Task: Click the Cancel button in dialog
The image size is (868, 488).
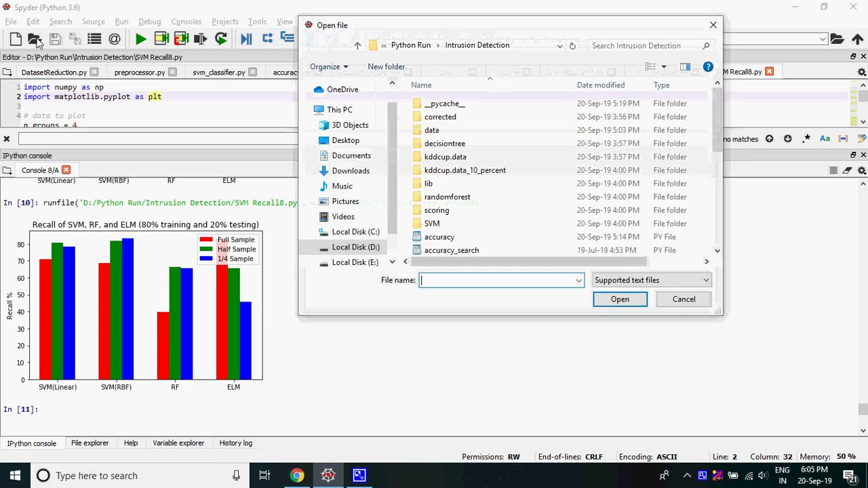Action: pos(684,299)
